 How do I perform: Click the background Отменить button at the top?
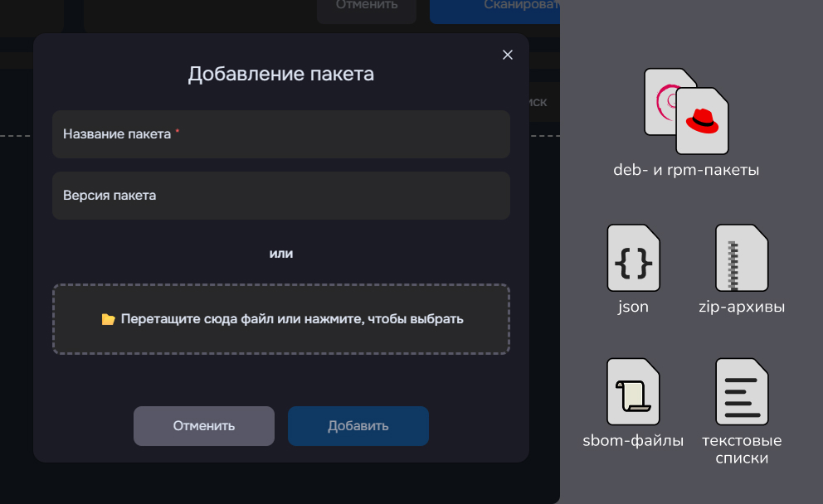tap(367, 7)
